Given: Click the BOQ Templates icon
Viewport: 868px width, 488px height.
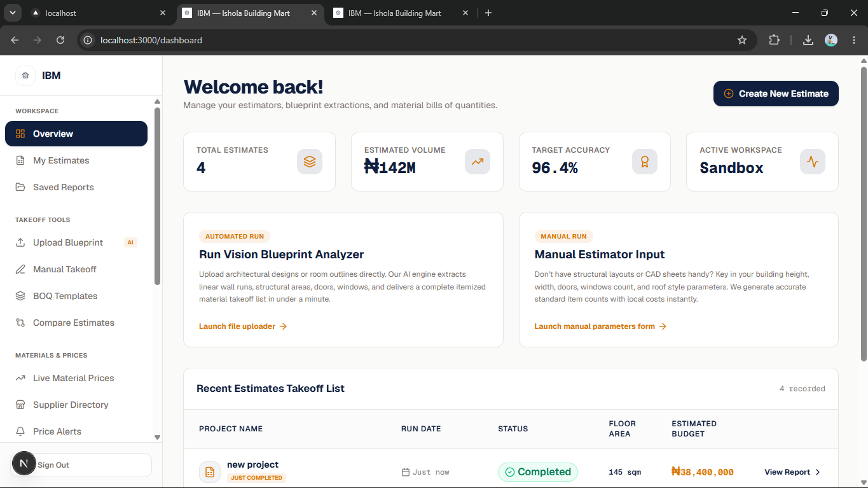Looking at the screenshot, I should 20,296.
